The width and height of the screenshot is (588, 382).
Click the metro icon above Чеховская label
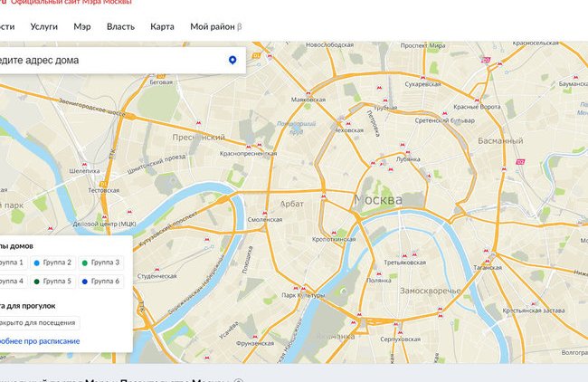(x=347, y=123)
